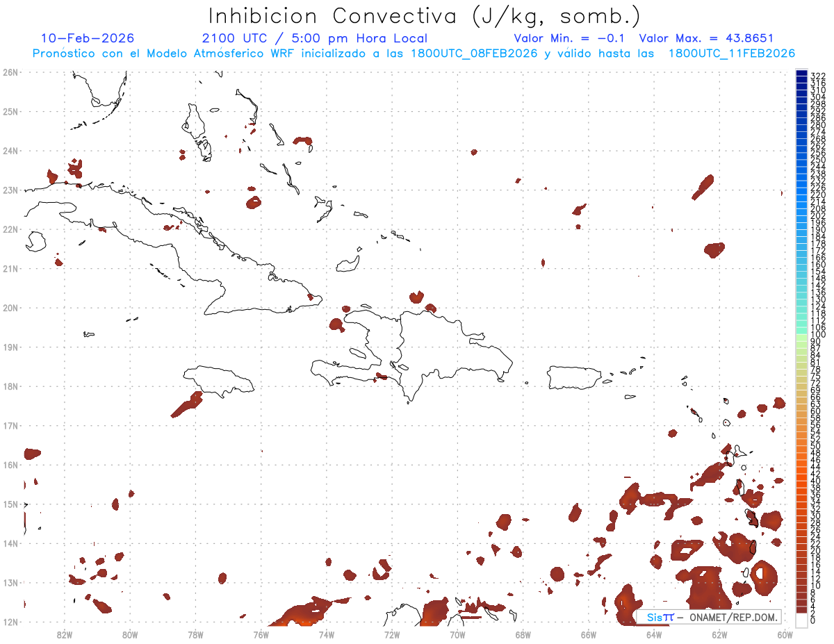Click the '22N' latitude label
The width and height of the screenshot is (834, 644).
click(10, 229)
